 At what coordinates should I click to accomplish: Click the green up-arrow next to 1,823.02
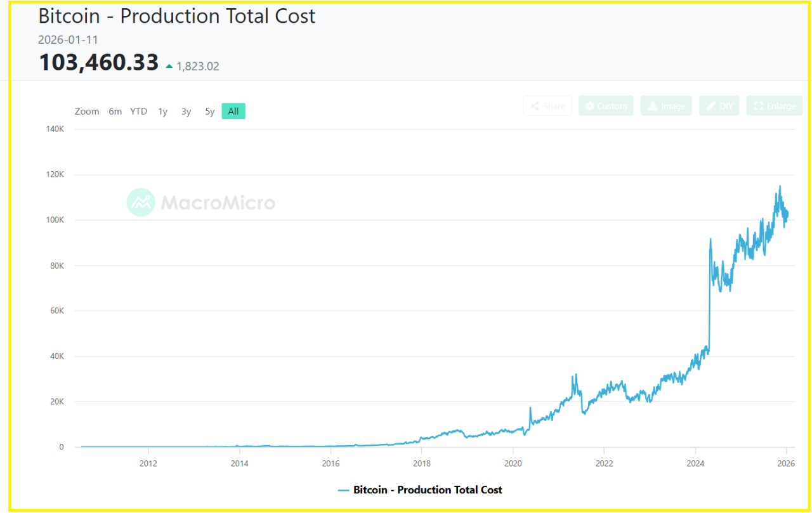170,65
